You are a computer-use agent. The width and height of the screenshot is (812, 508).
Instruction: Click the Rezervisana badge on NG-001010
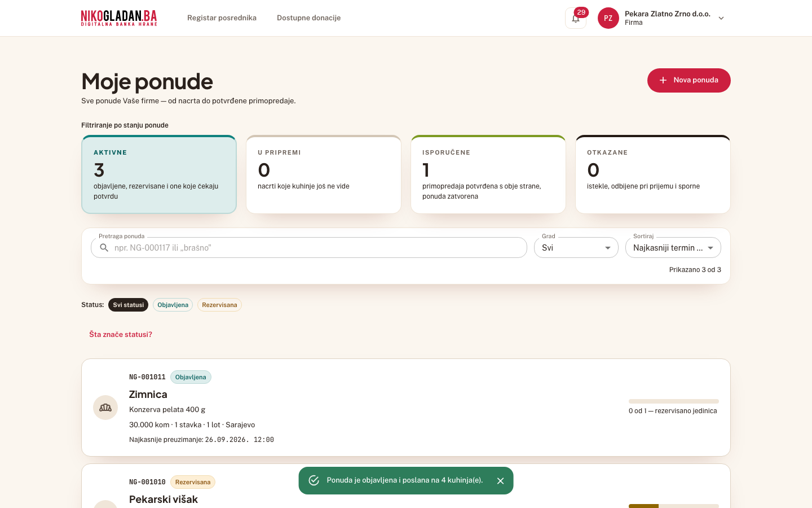coord(193,482)
